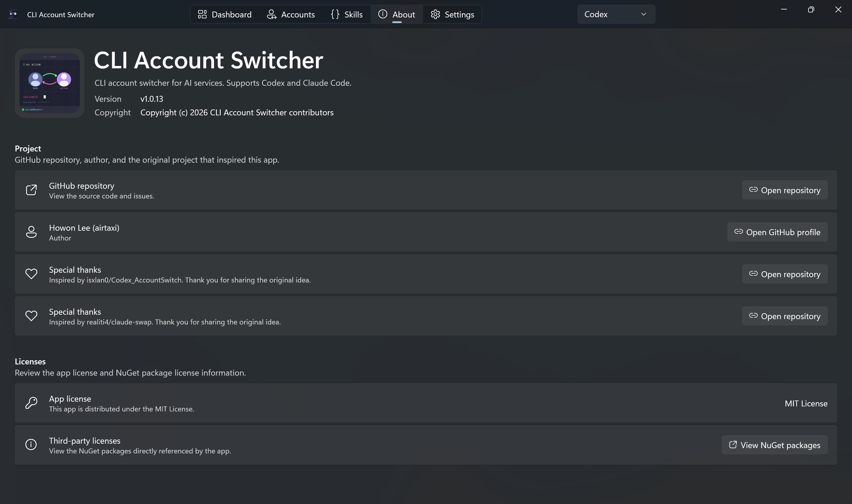Click the Howon Lee (airtaxi) author name
The height and width of the screenshot is (504, 852).
click(x=84, y=228)
